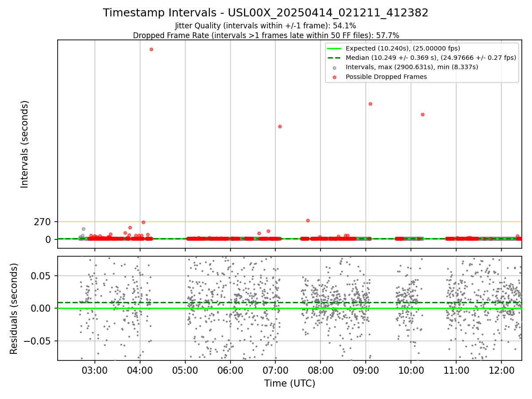
Task: Click legend entry "Median (10.249 +/- 0.369 s)"
Action: click(x=422, y=58)
